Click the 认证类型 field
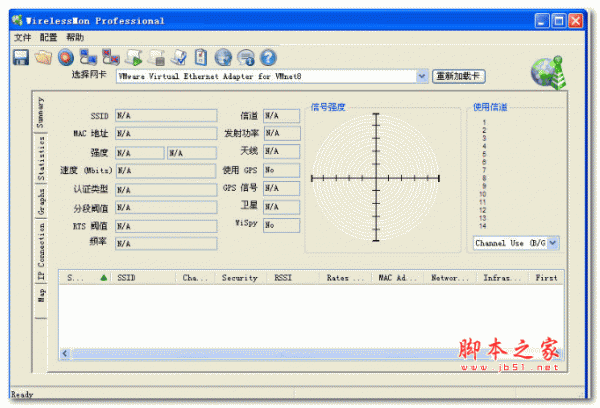This screenshot has width=600, height=408. click(166, 190)
